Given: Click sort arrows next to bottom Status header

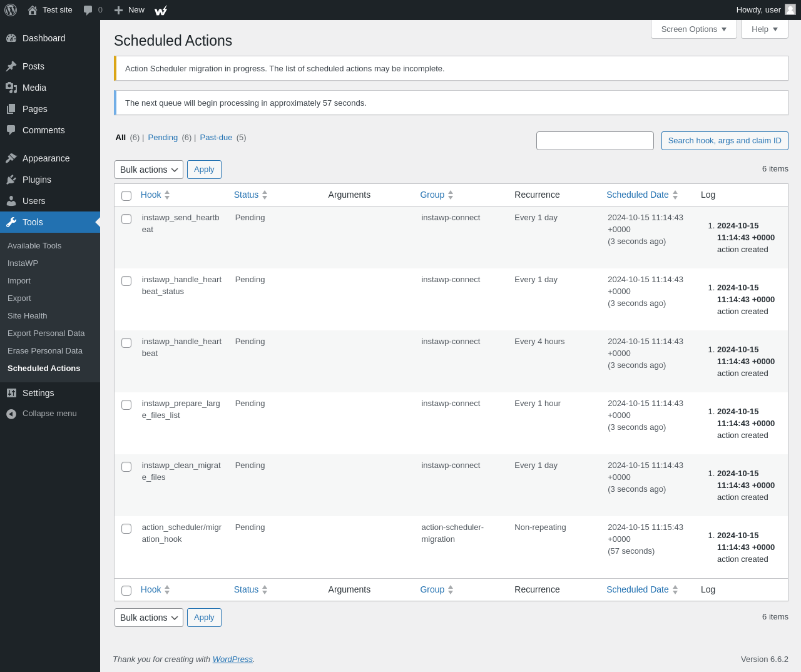Looking at the screenshot, I should coord(265,590).
